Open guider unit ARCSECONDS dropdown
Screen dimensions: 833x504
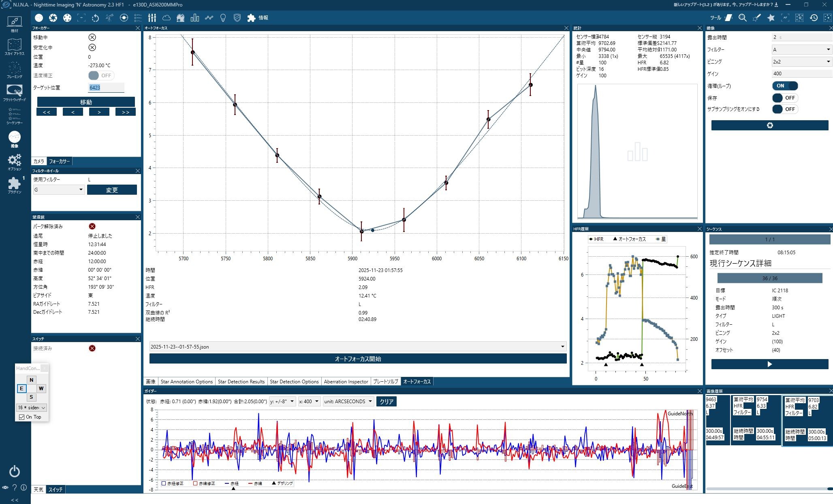[348, 402]
